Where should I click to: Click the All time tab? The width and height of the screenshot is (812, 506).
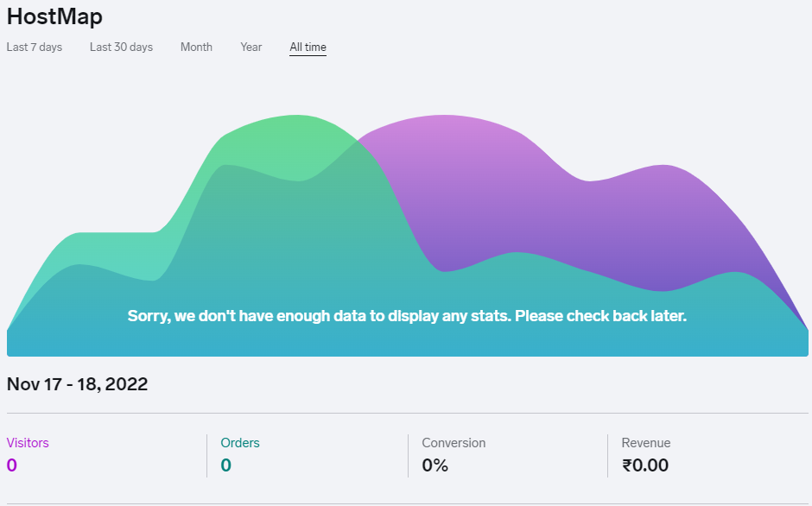308,47
